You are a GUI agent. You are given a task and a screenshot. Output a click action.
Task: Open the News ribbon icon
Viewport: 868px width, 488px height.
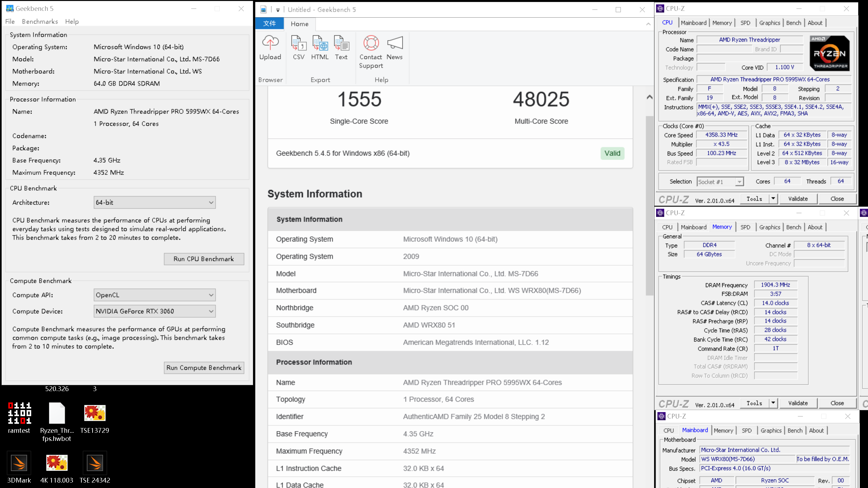[395, 48]
